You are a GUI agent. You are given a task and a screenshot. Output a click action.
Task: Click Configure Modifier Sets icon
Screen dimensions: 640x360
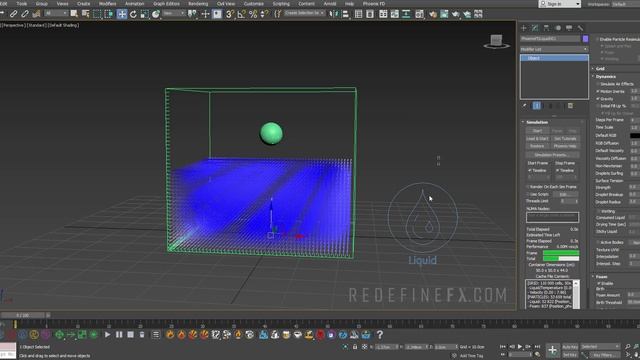(x=571, y=106)
